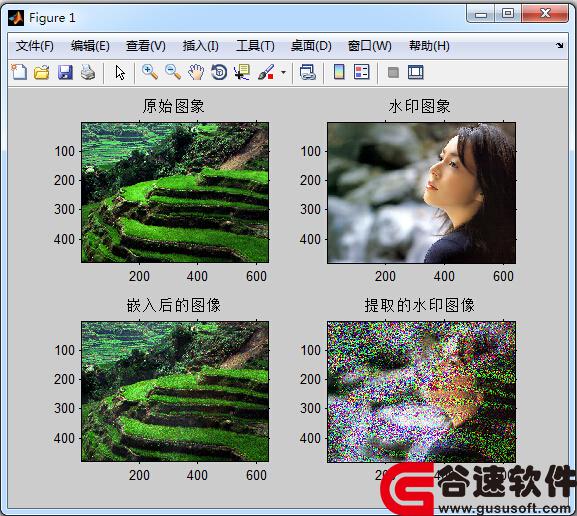Image resolution: width=577 pixels, height=516 pixels.
Task: Click the Link Plot toolbar button
Action: tap(308, 72)
